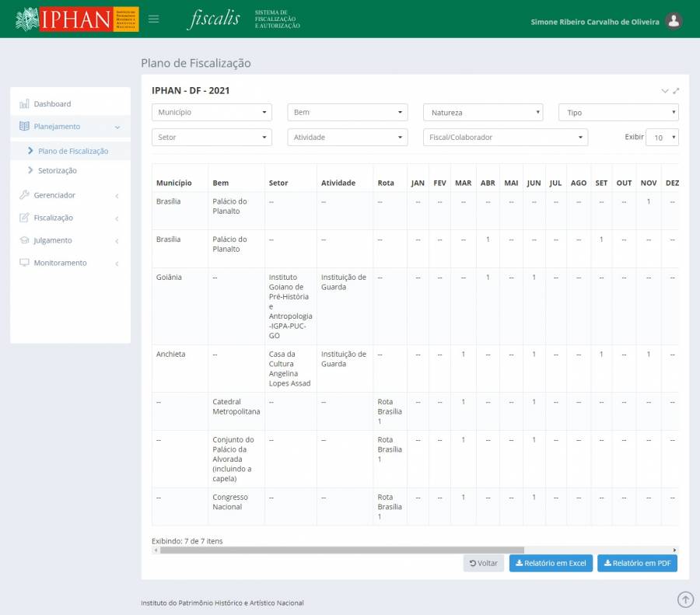Download Relatório em PDF
This screenshot has width=700, height=615.
pos(637,563)
